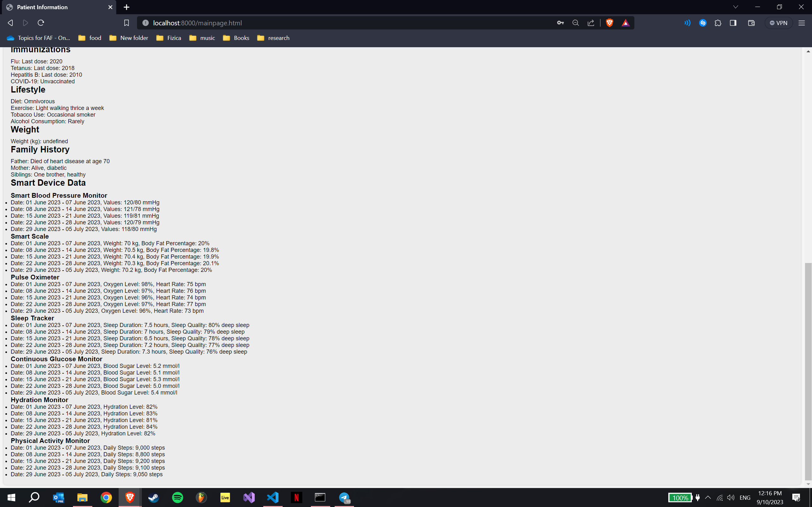
Task: Open the research bookmarks folder
Action: click(x=273, y=38)
